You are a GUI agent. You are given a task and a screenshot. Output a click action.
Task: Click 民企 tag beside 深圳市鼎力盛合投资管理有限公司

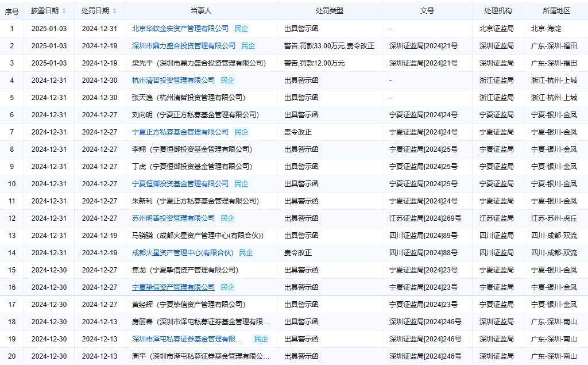(x=248, y=46)
